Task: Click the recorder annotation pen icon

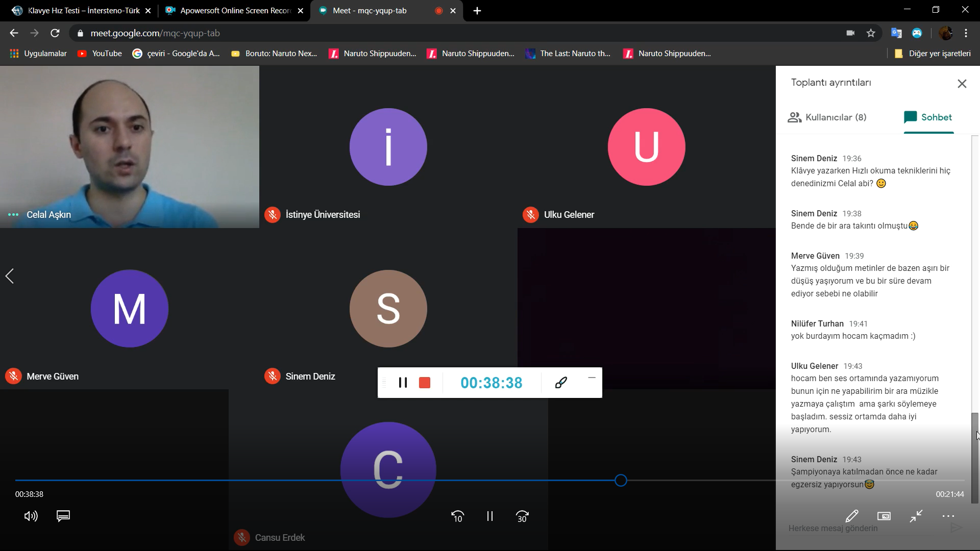Action: [x=561, y=383]
